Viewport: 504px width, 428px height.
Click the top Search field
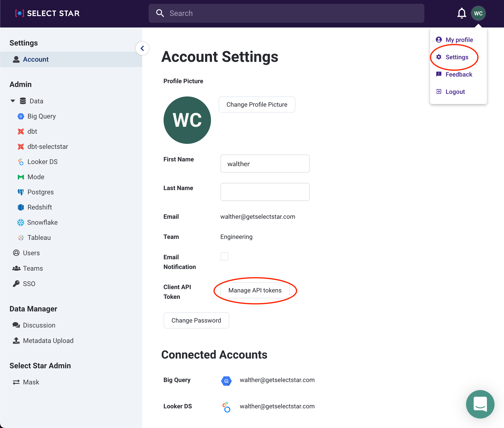click(x=286, y=13)
